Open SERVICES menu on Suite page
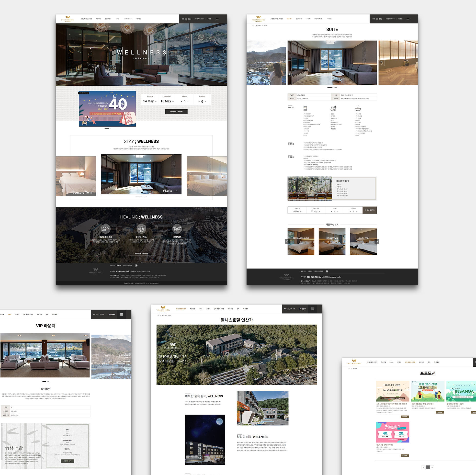Viewport: 476px width, 475px height. click(299, 19)
